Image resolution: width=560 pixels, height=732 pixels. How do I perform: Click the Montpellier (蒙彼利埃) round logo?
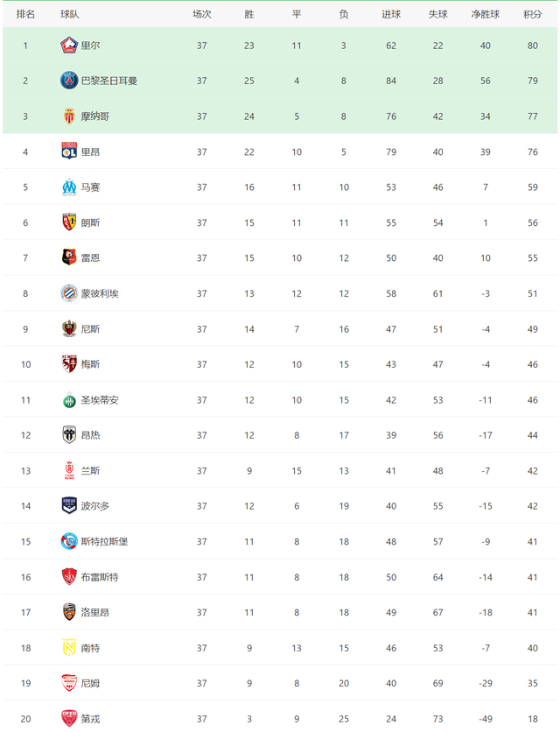pos(69,293)
